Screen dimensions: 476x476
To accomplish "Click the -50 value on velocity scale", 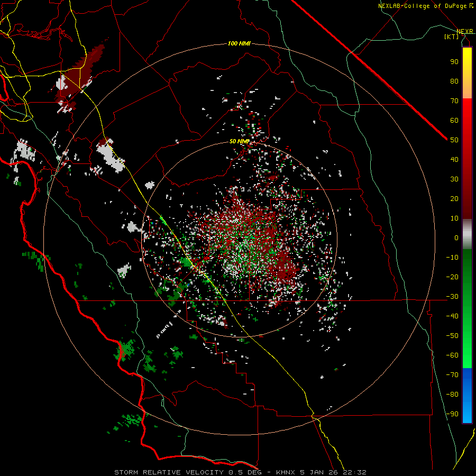I will tap(452, 336).
